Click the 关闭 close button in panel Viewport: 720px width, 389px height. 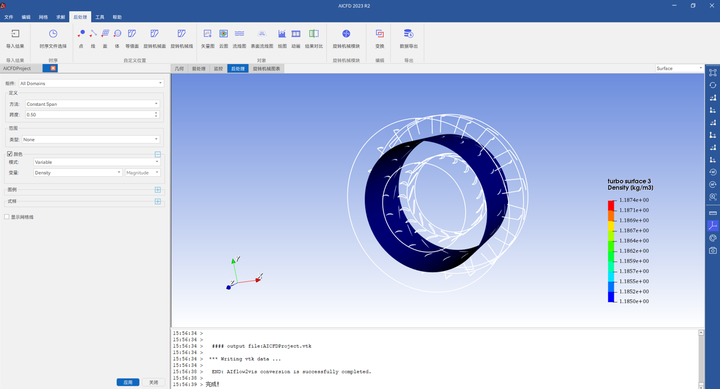pos(153,382)
